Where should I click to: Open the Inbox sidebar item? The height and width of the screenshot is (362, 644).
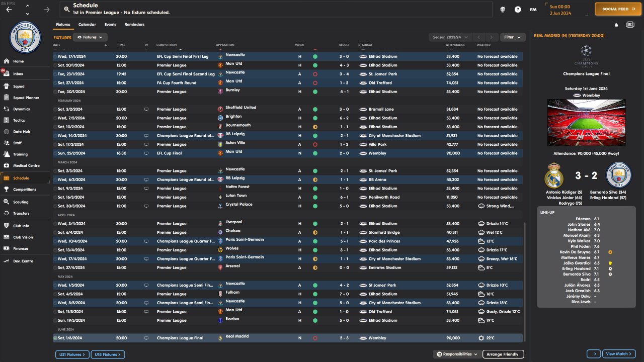[19, 74]
